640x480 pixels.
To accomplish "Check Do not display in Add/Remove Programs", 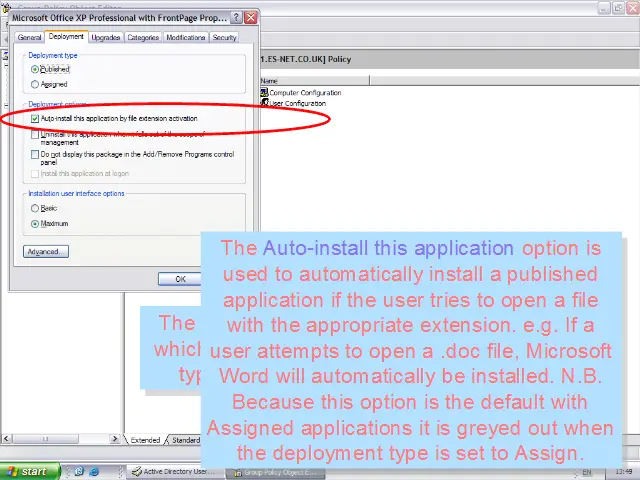I will pyautogui.click(x=35, y=154).
